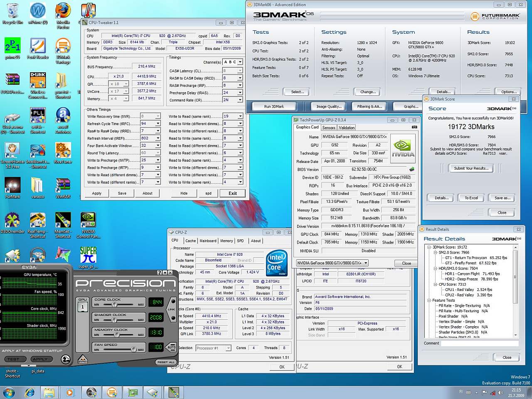This screenshot has width=532, height=399.
Task: Open the WinRAR desktop icon
Action: (x=63, y=188)
